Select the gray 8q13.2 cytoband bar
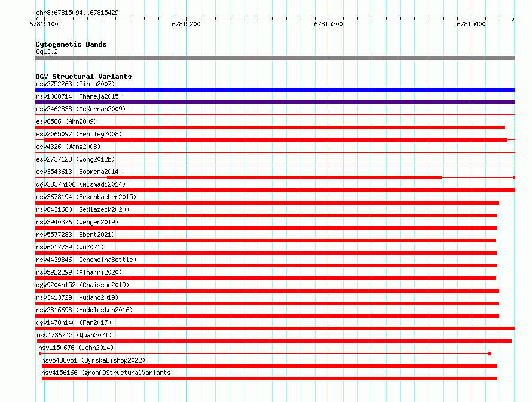The image size is (532, 402). [275, 58]
